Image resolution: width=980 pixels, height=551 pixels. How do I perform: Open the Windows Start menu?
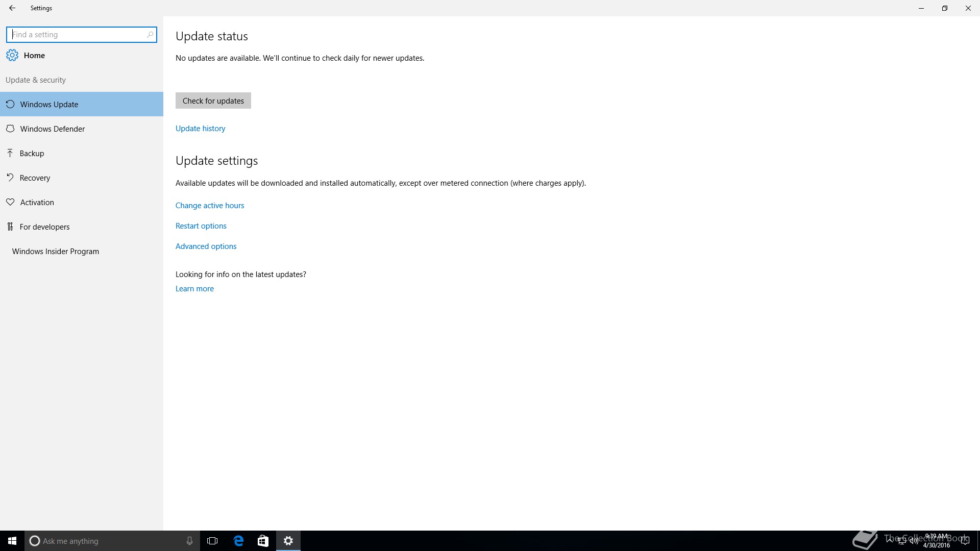12,541
